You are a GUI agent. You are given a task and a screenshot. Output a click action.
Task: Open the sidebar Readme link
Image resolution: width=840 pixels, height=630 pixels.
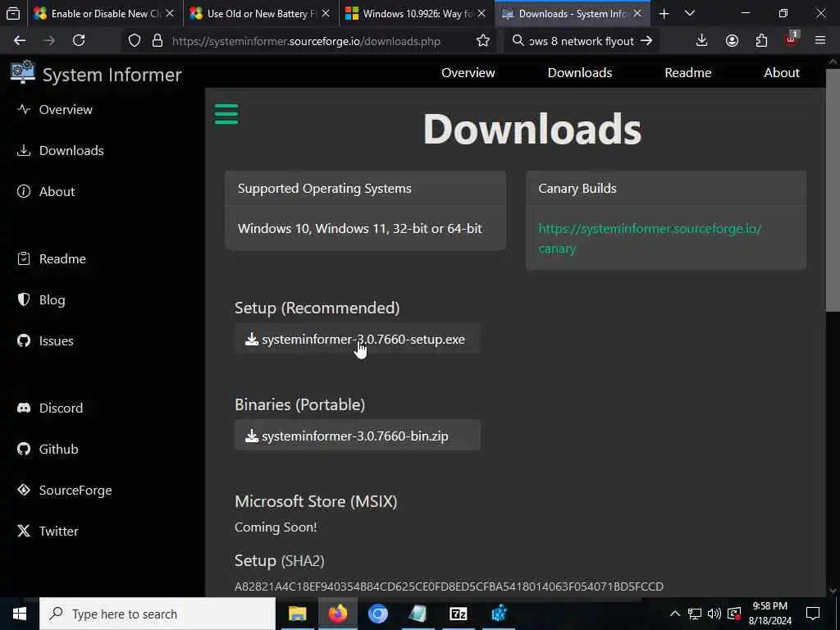pyautogui.click(x=52, y=258)
